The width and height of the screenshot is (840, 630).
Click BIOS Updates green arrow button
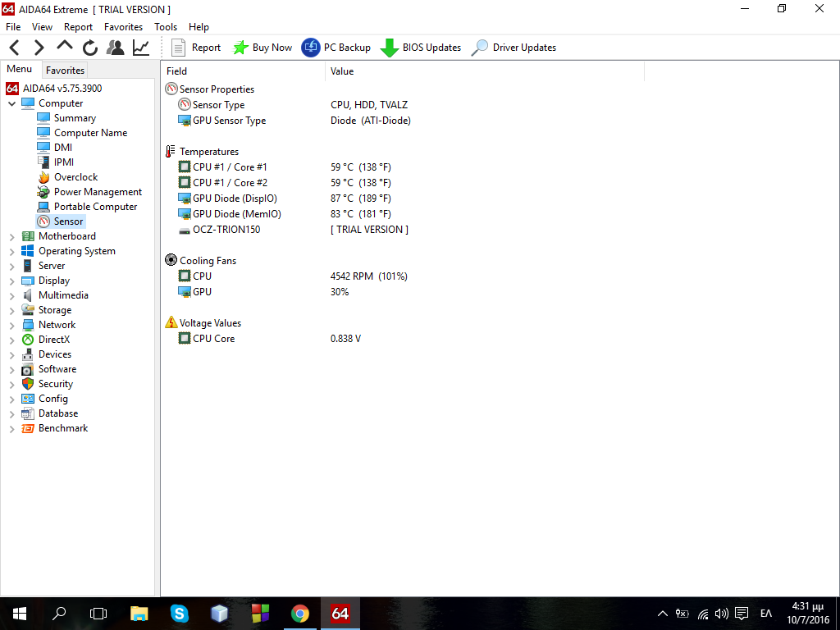421,48
